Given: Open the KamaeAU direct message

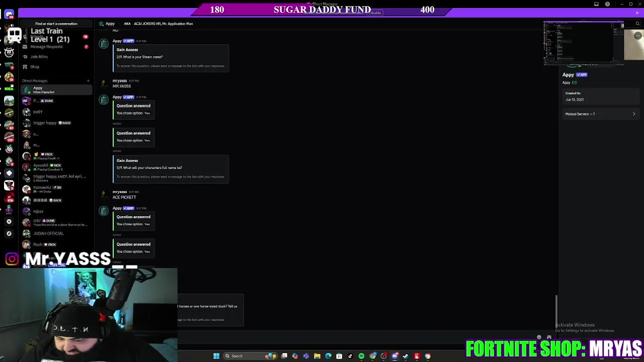Looking at the screenshot, I should click(55, 189).
